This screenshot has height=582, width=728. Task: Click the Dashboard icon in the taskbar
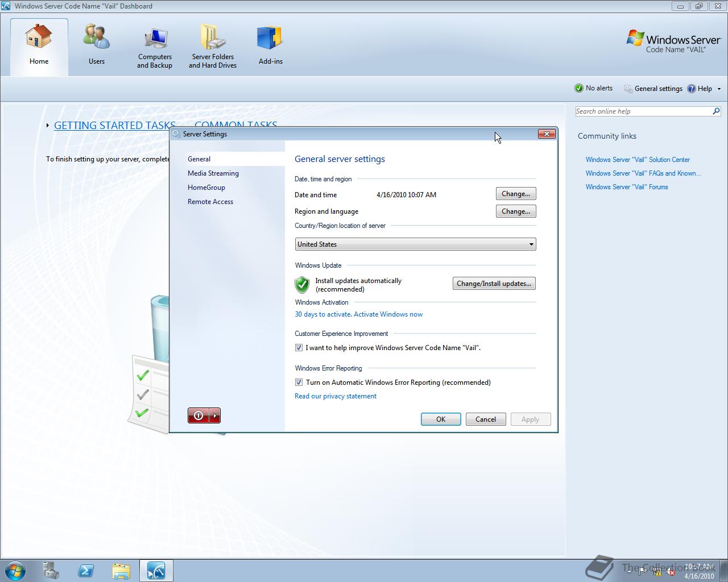(x=156, y=571)
